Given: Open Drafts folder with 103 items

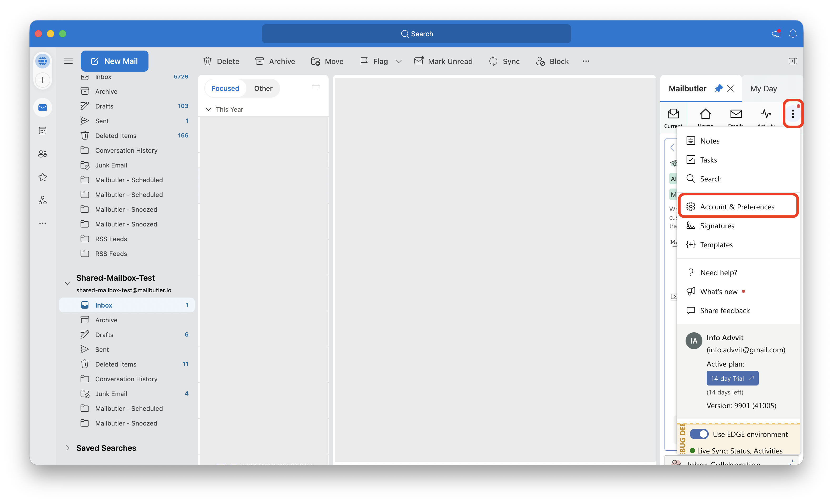Looking at the screenshot, I should coord(127,106).
